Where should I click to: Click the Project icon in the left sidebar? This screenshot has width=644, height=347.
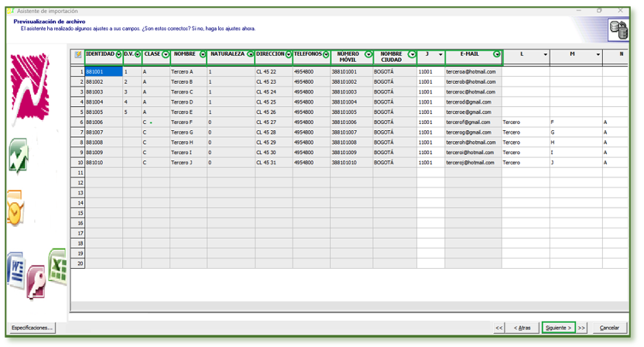(x=19, y=156)
